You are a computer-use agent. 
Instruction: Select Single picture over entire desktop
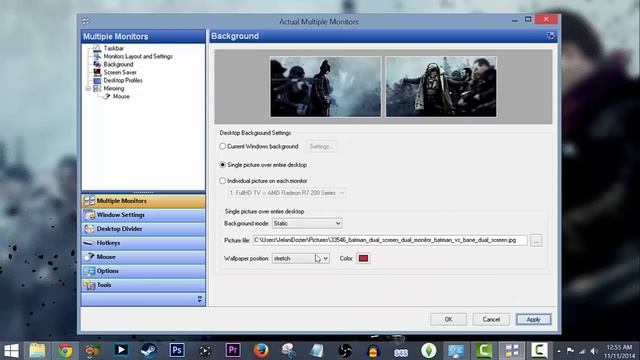(x=222, y=165)
